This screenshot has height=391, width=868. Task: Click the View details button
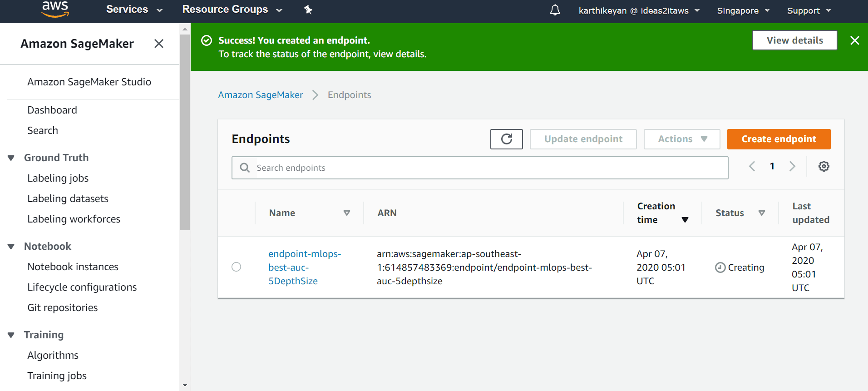[x=795, y=40]
